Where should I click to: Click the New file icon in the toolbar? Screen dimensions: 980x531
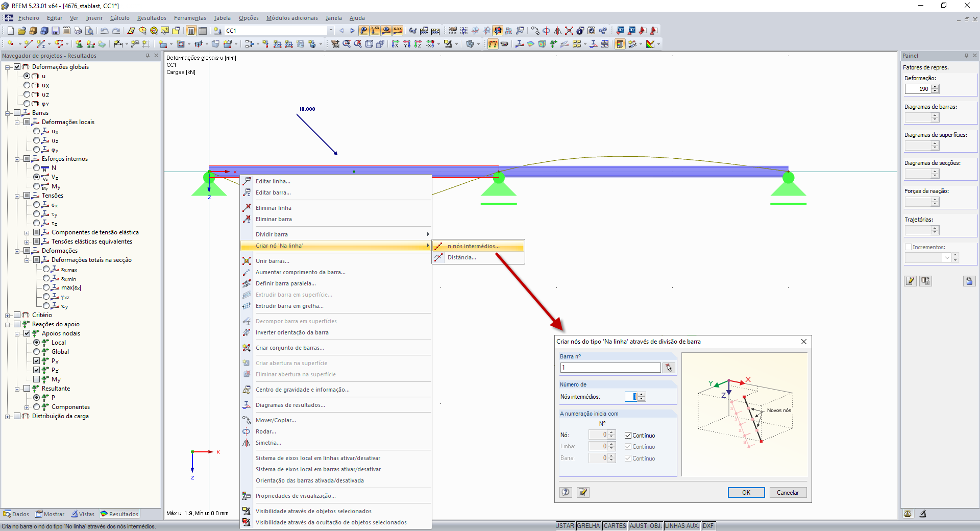tap(10, 31)
